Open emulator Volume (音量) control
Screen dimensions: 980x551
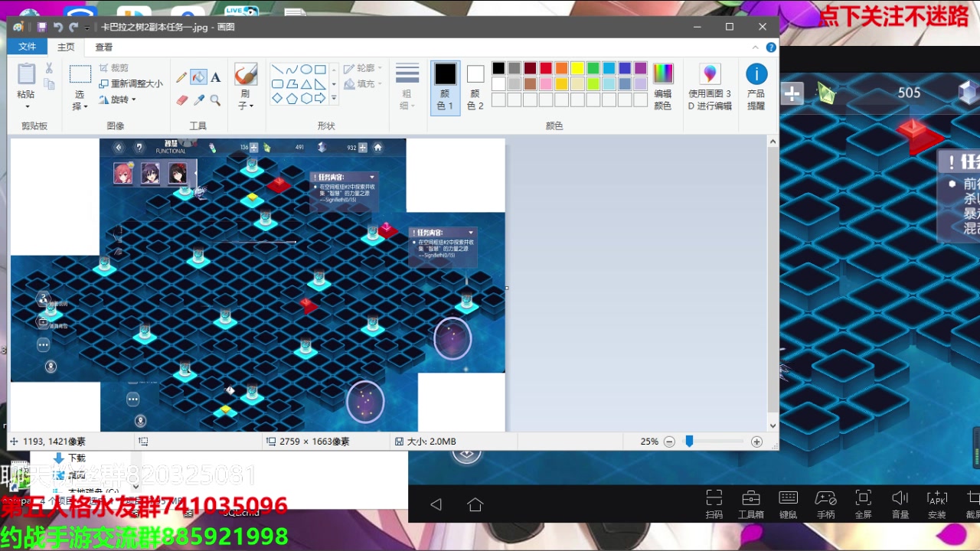900,504
